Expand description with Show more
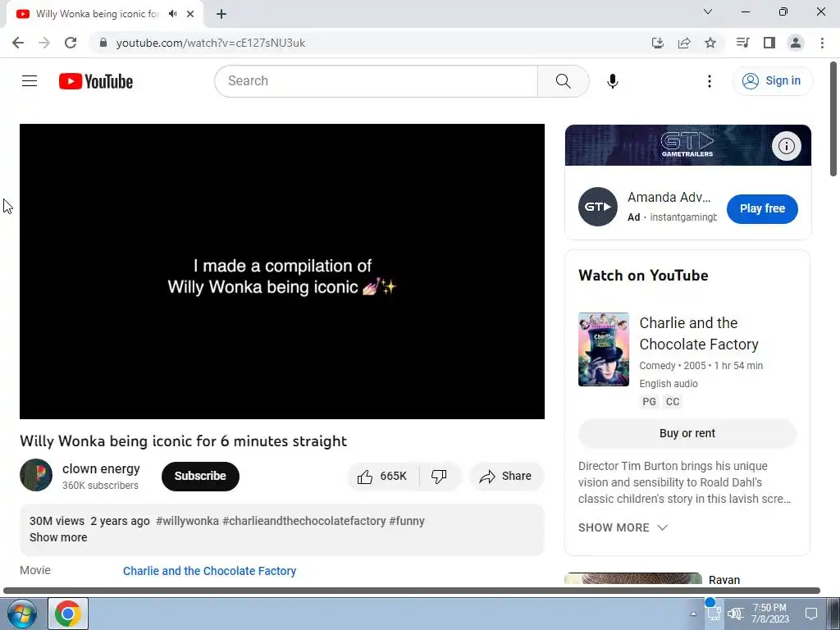 tap(58, 537)
